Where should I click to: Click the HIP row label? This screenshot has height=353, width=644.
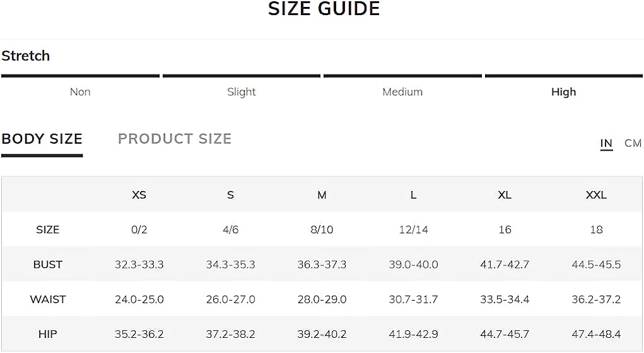click(48, 334)
